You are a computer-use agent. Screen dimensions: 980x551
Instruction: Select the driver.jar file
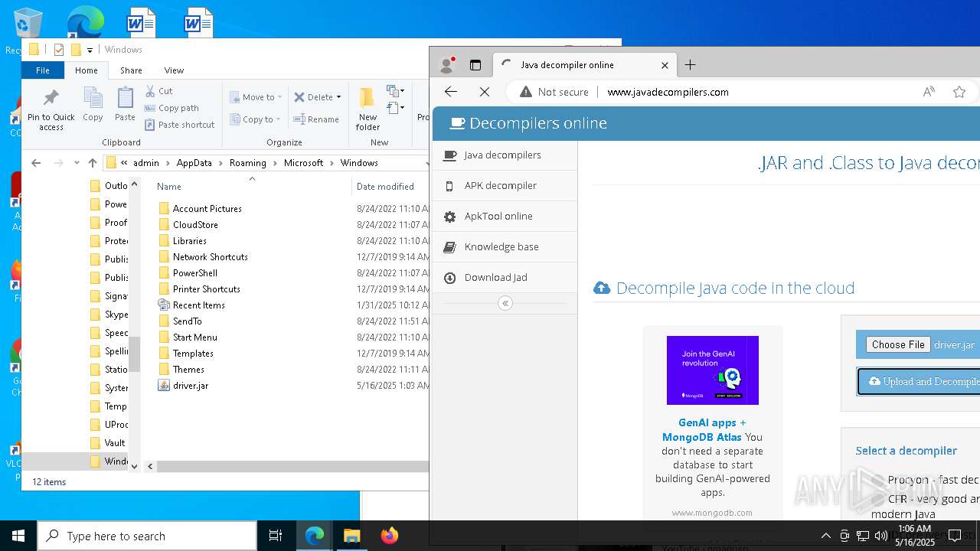[x=190, y=386]
